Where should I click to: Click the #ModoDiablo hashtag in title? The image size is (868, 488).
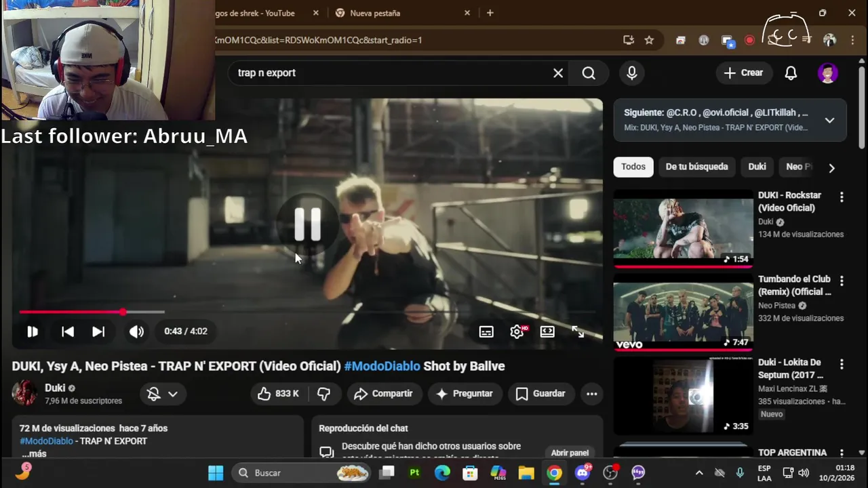click(x=382, y=366)
